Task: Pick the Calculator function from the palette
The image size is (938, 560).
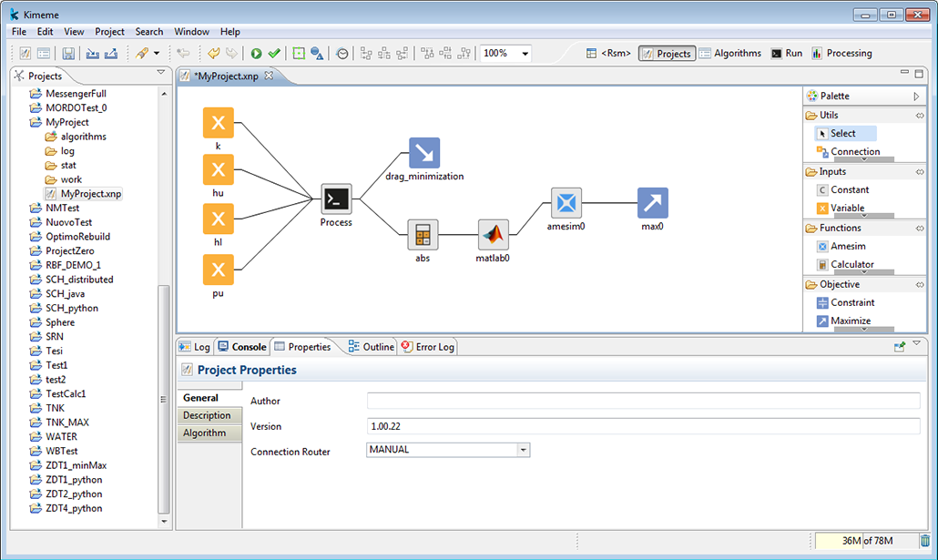Action: (845, 264)
